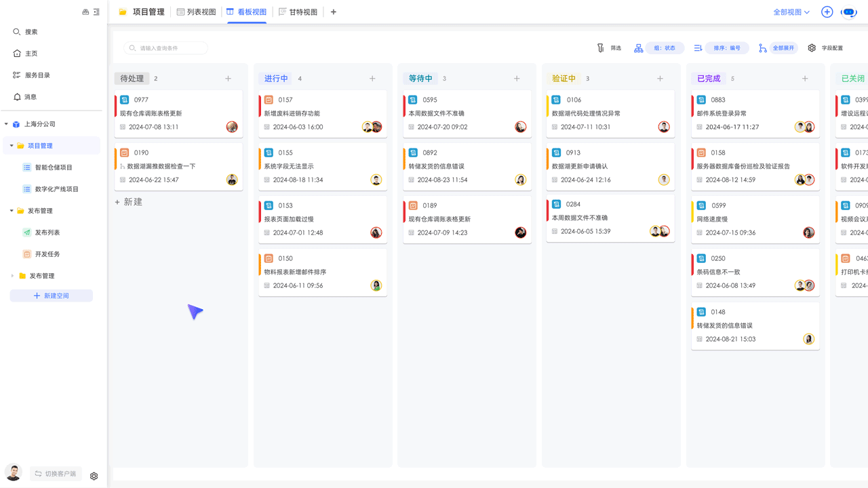Click the type icon on card 0977
The height and width of the screenshot is (488, 868).
point(125,100)
